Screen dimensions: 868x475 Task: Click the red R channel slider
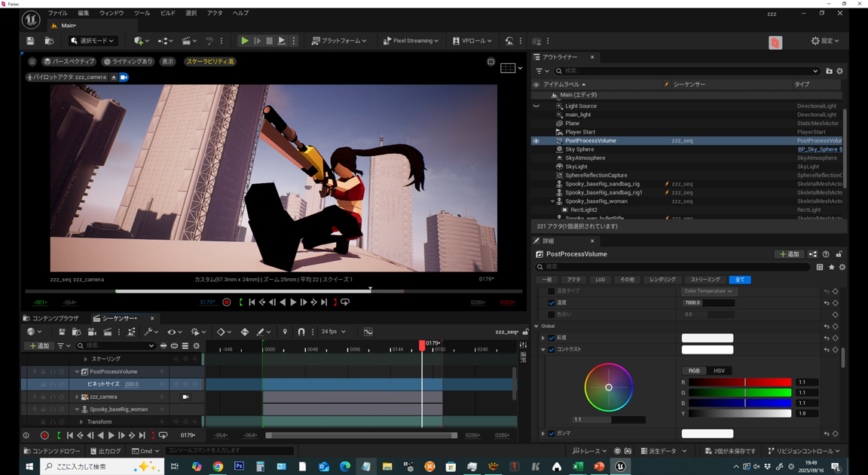tap(739, 382)
